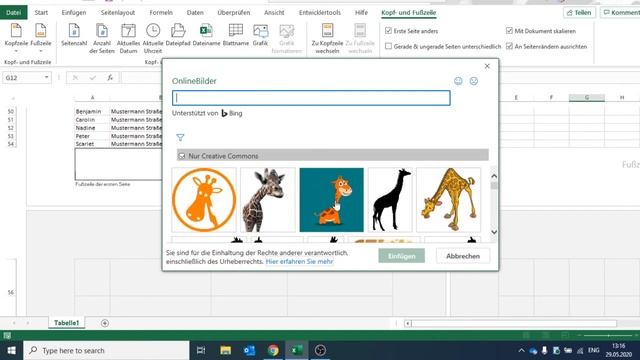The image size is (640, 360).
Task: Toggle Mit Dokument skalieren checkbox
Action: (509, 31)
